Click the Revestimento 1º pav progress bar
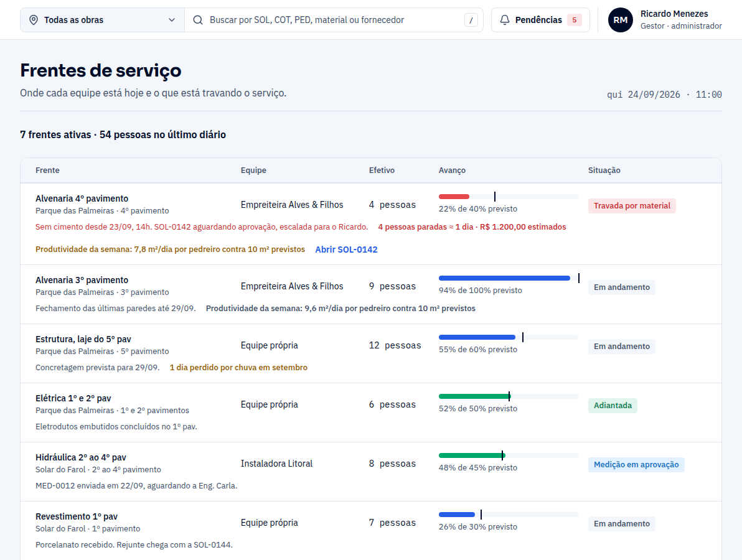 click(x=508, y=515)
